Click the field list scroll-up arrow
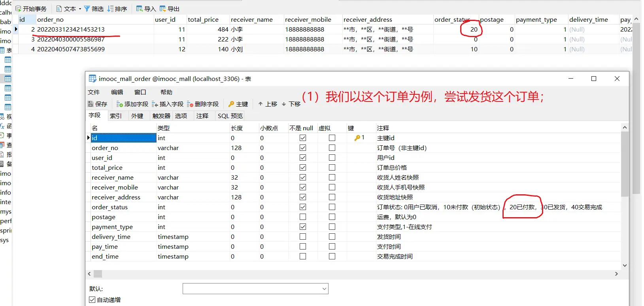This screenshot has width=644, height=306. (x=625, y=128)
